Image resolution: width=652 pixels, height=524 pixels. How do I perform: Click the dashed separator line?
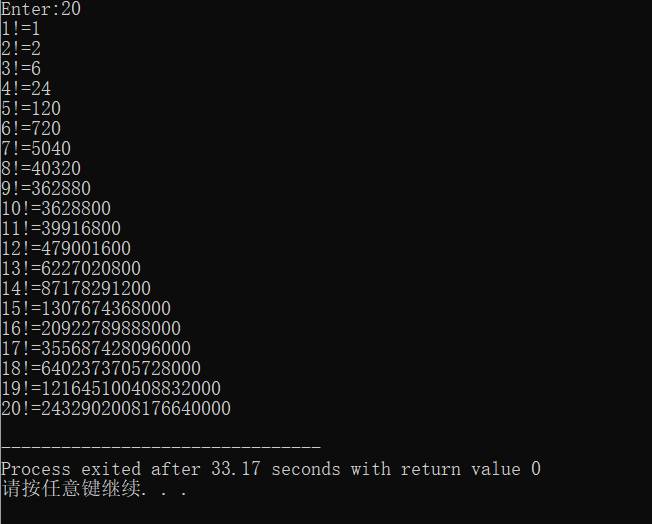(x=161, y=447)
